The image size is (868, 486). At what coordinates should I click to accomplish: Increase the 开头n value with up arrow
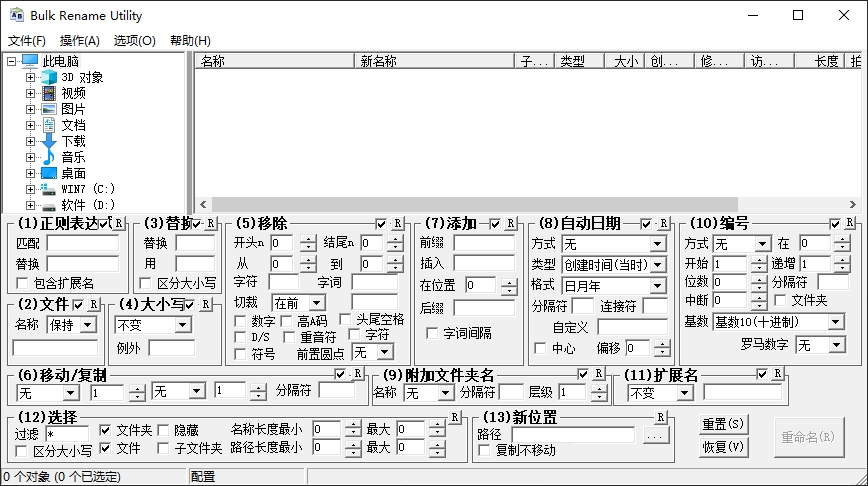[x=308, y=239]
